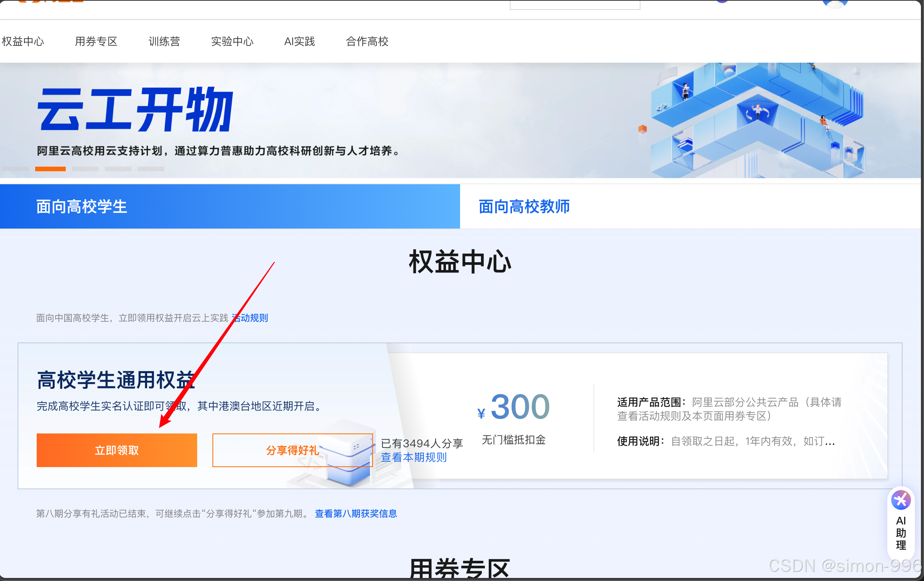
Task: Select the fourth banner carousel indicator
Action: point(118,169)
